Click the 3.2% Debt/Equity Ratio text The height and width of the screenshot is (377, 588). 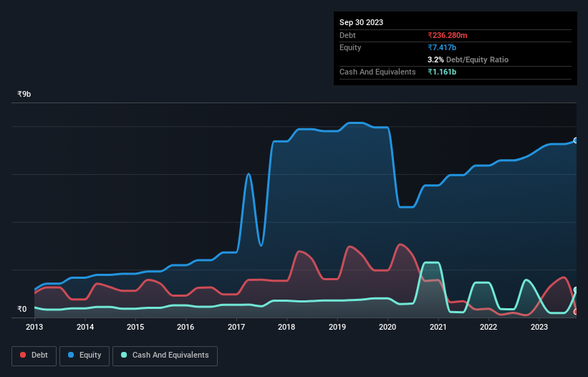tap(468, 59)
